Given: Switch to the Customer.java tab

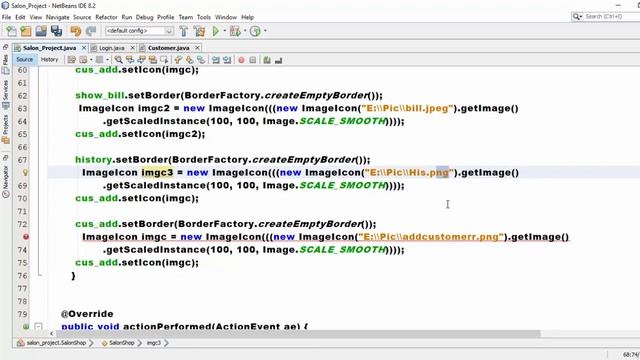Looking at the screenshot, I should coord(168,48).
